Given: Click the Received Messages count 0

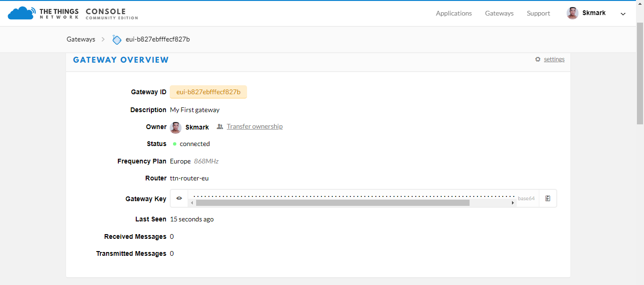Looking at the screenshot, I should pos(172,236).
